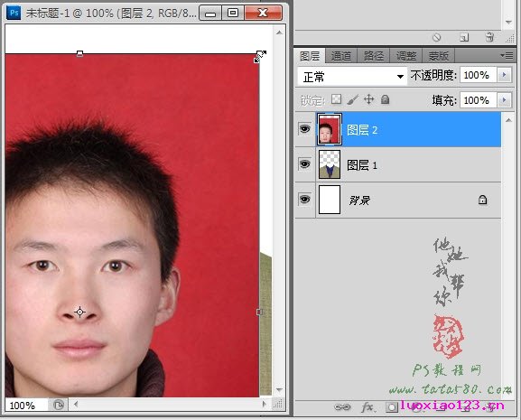521x420 pixels.
Task: Toggle lock position move icon
Action: (368, 99)
